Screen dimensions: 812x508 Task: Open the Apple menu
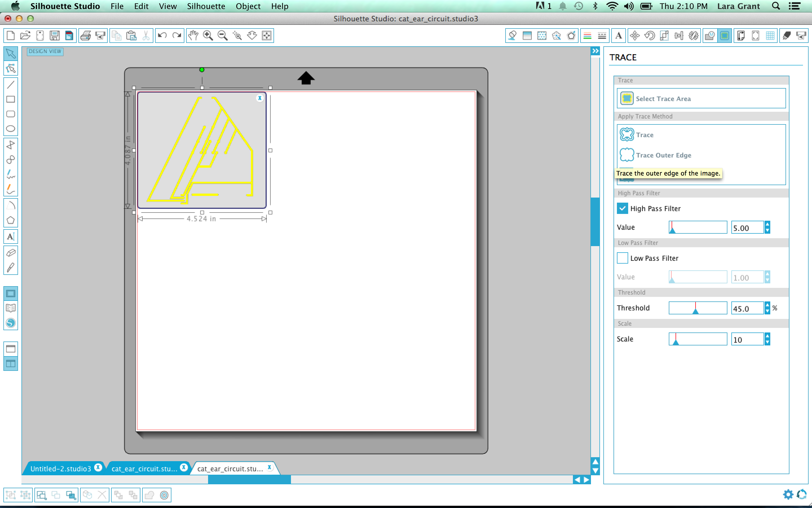[x=15, y=6]
